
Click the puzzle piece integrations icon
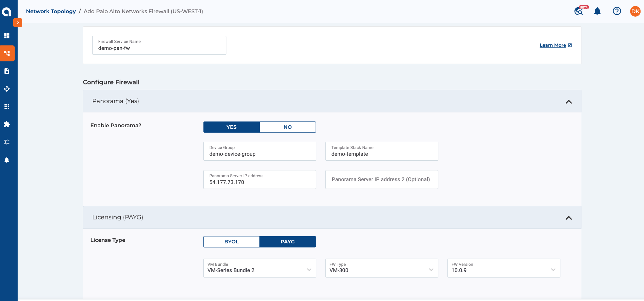pos(7,124)
